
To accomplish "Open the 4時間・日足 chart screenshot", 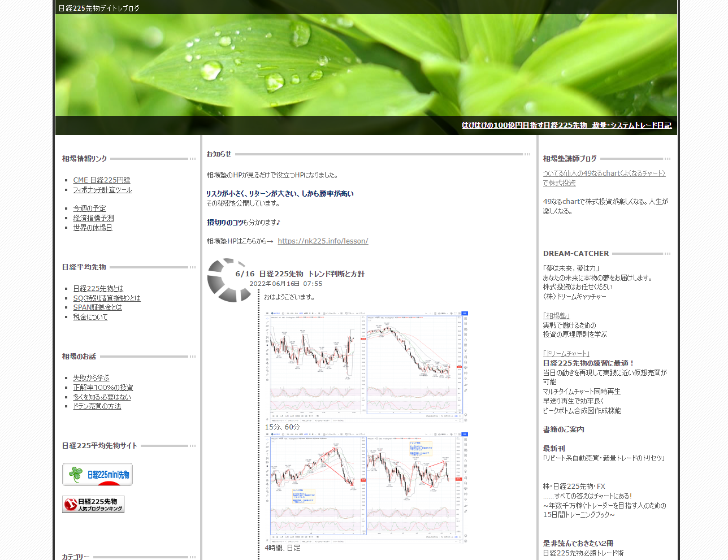I will point(366,487).
